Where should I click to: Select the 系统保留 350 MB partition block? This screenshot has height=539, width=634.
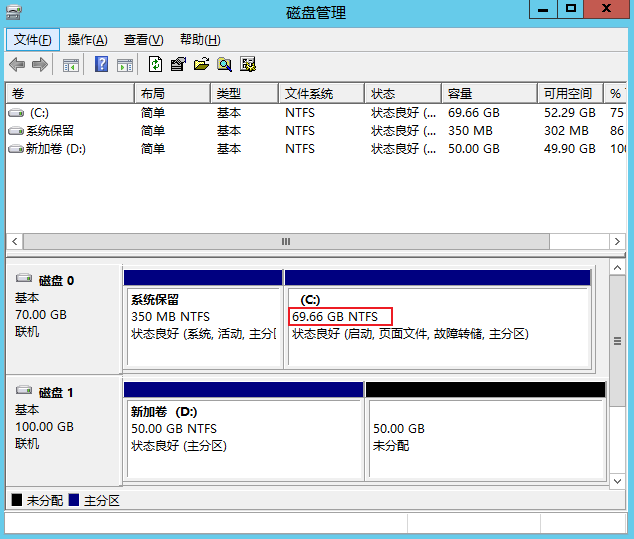click(x=202, y=325)
